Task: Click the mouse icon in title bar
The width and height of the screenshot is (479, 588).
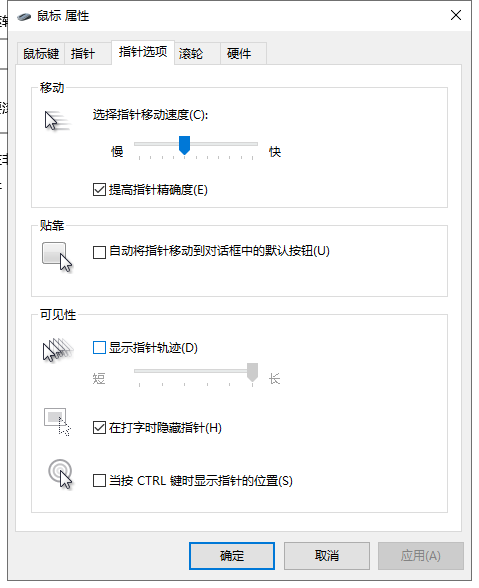Action: [24, 17]
